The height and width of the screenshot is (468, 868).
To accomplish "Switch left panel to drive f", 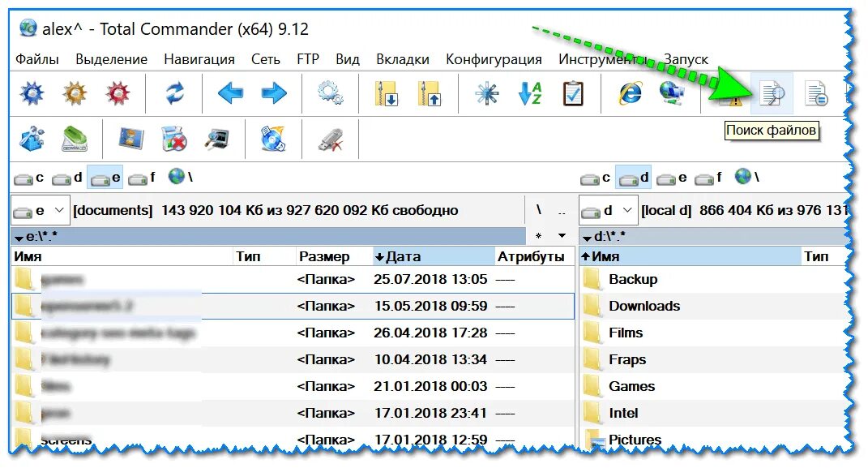I will tap(142, 178).
